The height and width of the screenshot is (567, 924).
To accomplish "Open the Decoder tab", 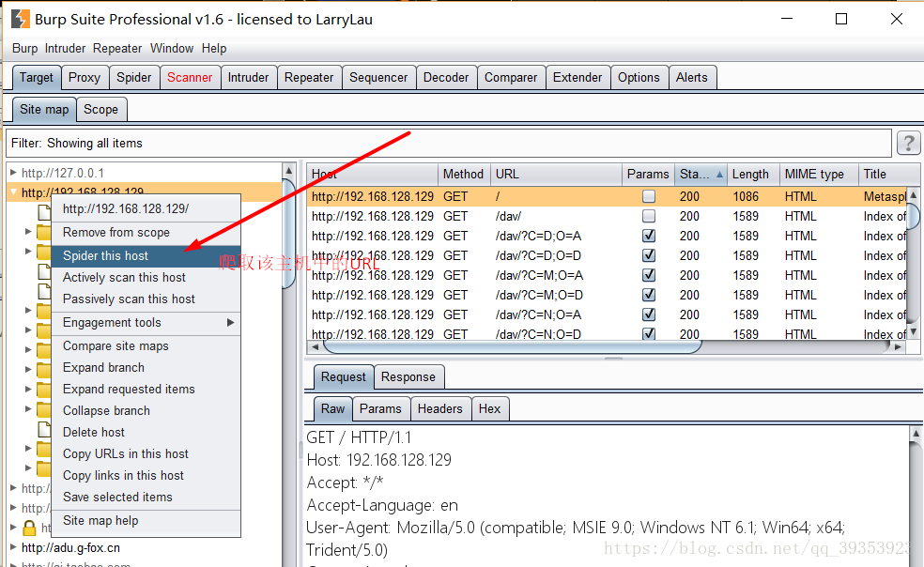I will [446, 77].
